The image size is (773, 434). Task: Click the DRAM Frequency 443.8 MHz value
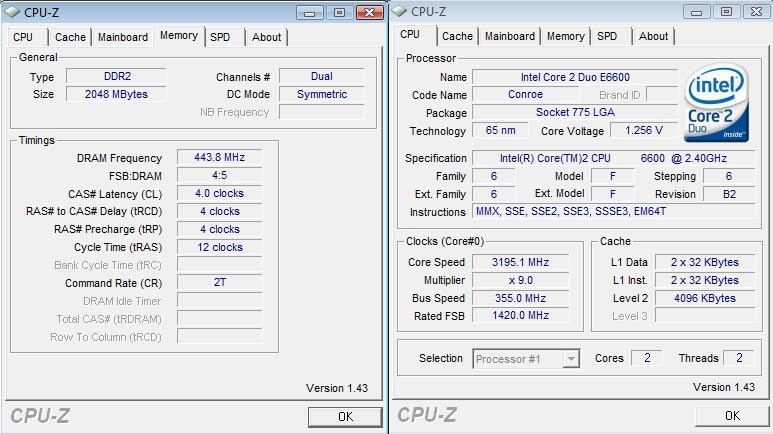coord(219,157)
